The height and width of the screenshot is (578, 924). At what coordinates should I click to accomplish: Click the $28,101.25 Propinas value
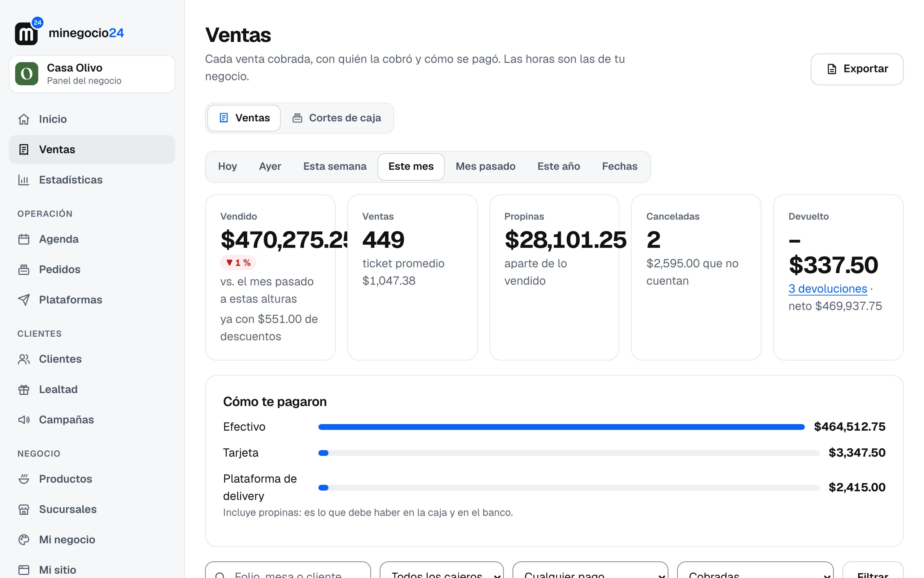point(566,240)
